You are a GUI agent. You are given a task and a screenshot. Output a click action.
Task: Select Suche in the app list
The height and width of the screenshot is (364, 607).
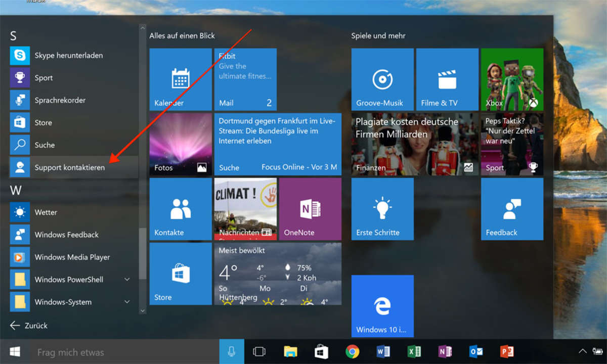73,145
